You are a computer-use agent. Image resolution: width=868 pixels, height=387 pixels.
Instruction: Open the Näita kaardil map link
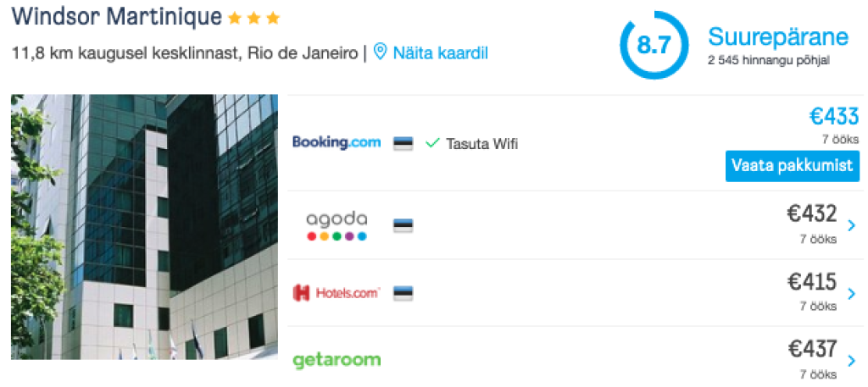click(440, 53)
